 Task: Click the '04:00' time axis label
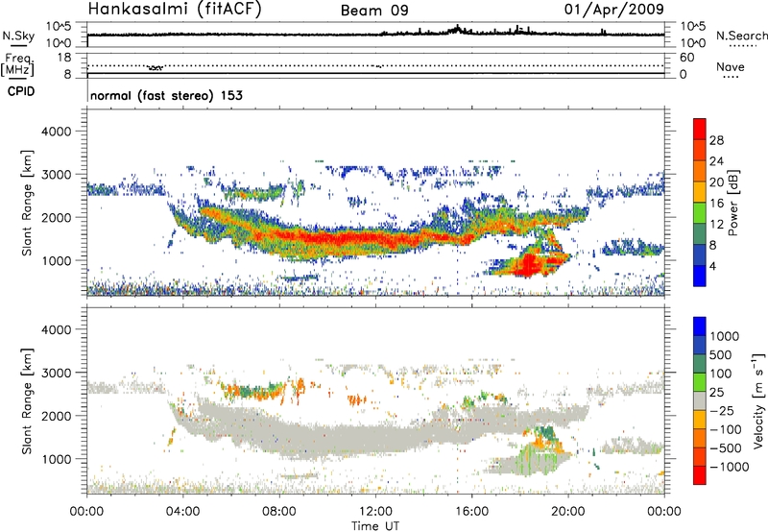[x=182, y=512]
